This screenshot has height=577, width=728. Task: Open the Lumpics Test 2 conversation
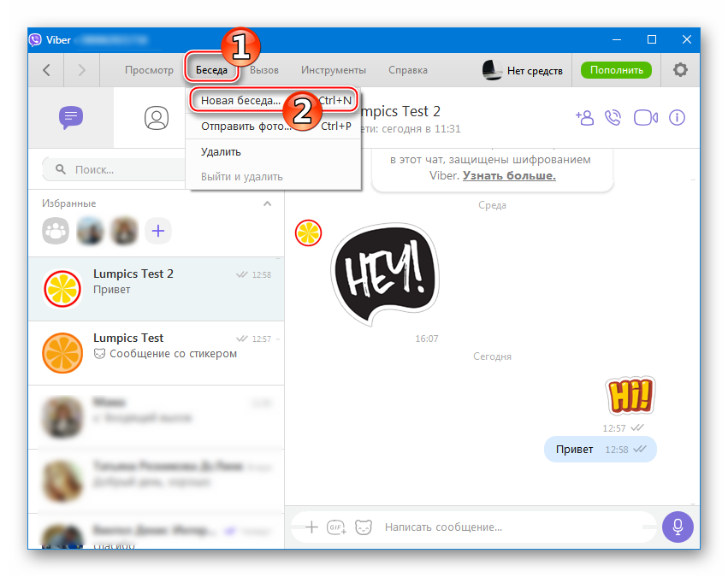point(156,289)
